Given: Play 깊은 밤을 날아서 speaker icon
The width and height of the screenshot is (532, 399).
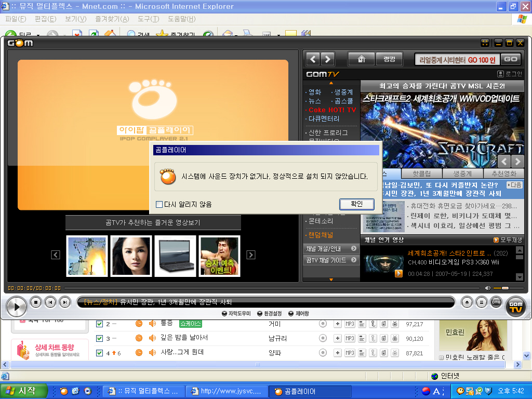Looking at the screenshot, I should pyautogui.click(x=152, y=338).
